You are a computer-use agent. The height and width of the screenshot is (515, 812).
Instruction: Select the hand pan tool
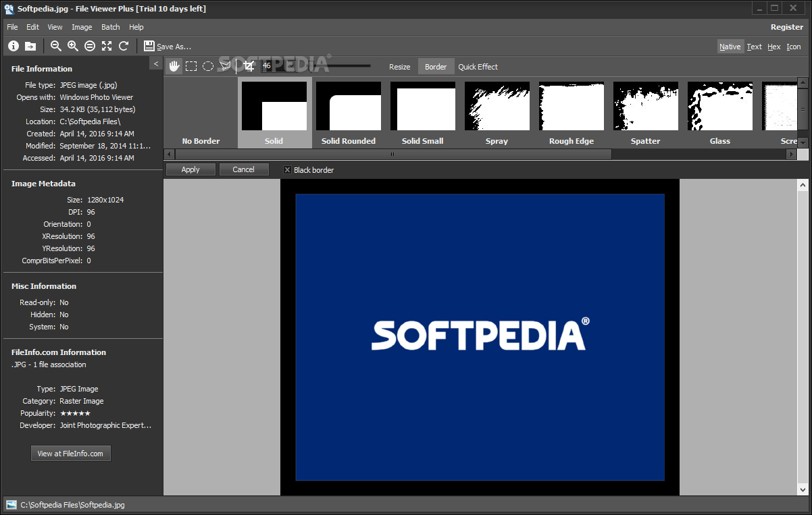coord(174,66)
